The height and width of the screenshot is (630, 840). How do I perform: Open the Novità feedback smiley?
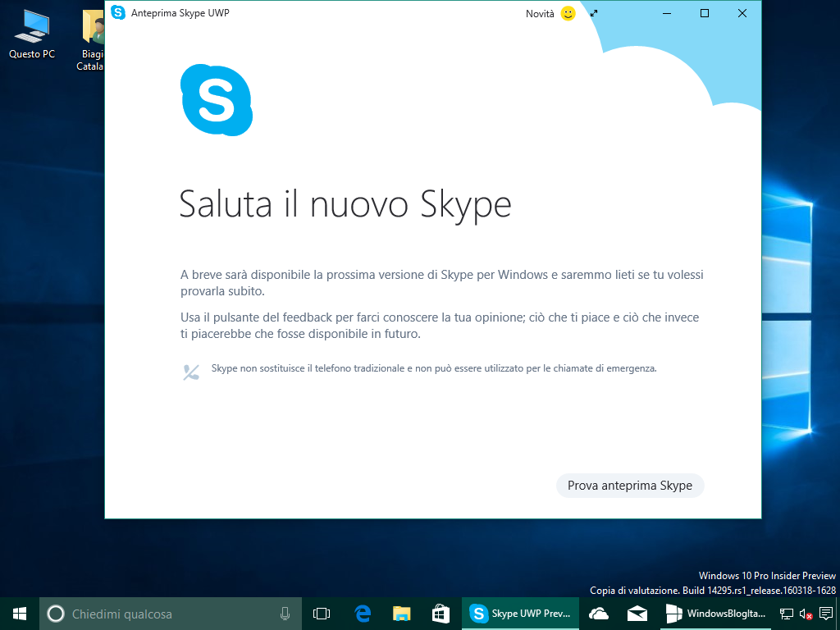(x=568, y=13)
